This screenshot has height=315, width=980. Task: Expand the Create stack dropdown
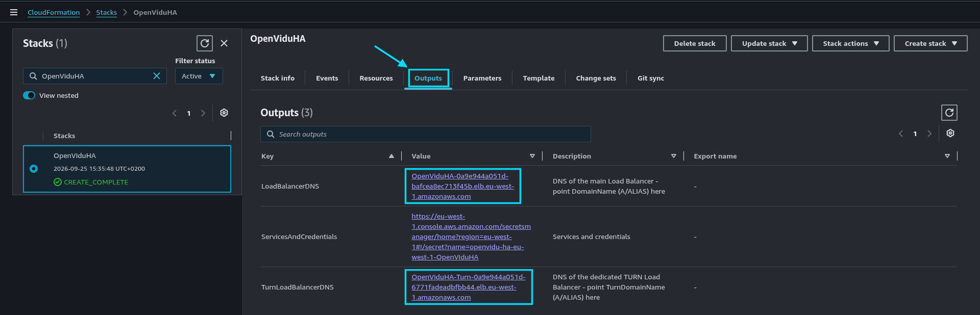coord(930,43)
